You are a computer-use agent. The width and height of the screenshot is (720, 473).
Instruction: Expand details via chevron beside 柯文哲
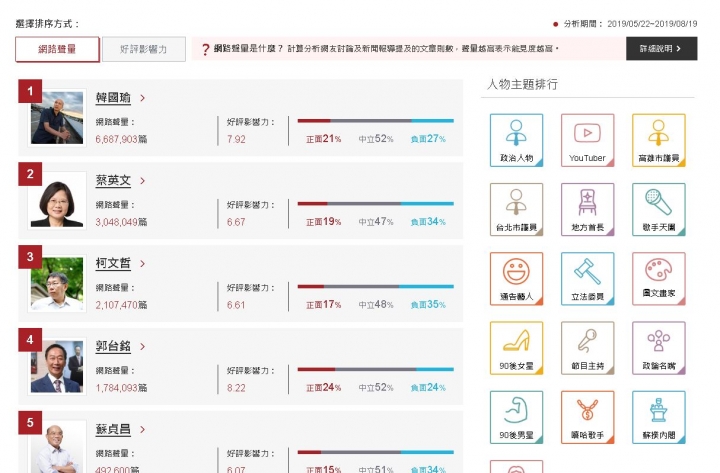click(x=142, y=264)
